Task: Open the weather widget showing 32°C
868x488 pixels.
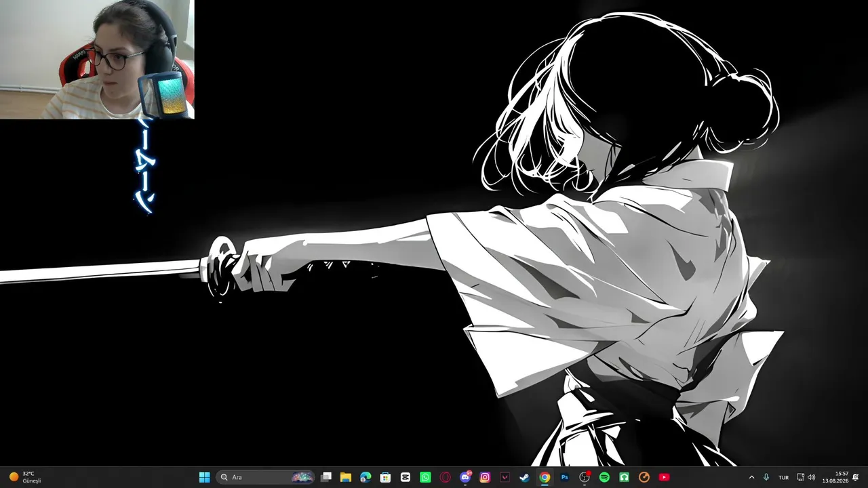Action: click(x=25, y=477)
